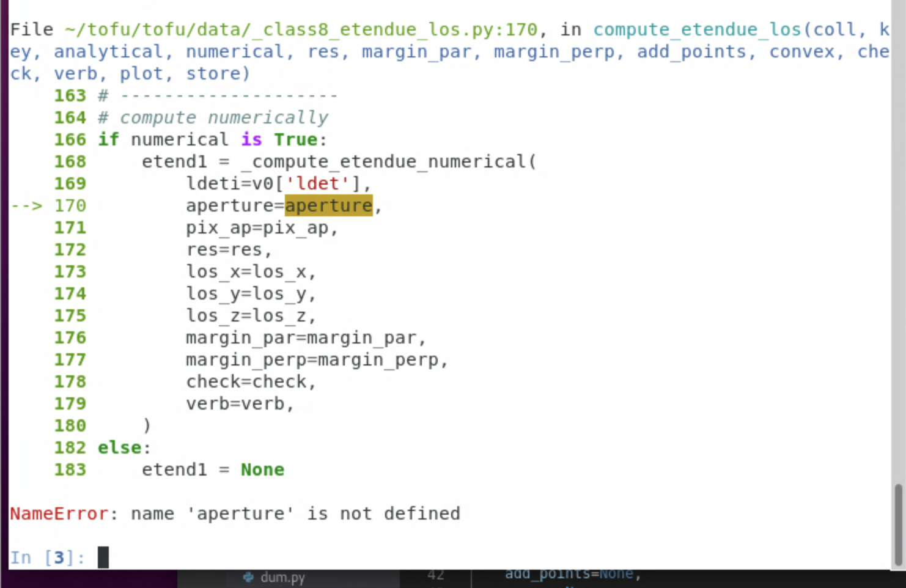This screenshot has height=588, width=906.
Task: Click the True keyword on line 166
Action: pos(295,139)
